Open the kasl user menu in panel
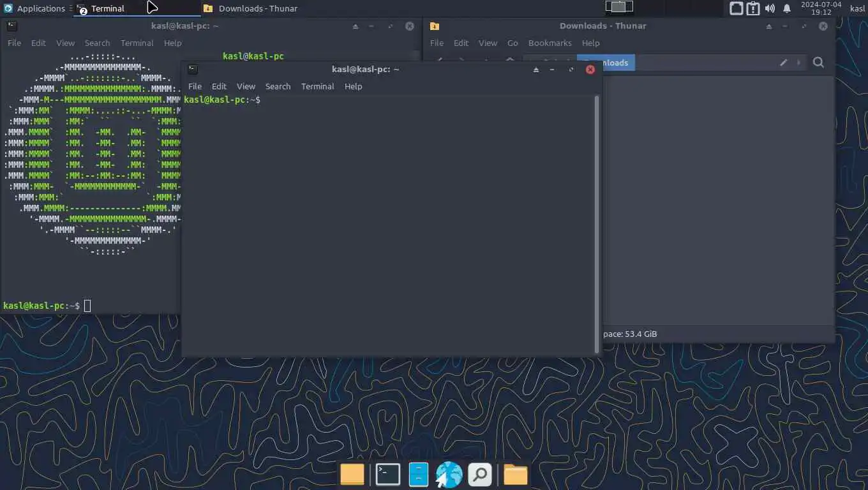 click(x=857, y=8)
